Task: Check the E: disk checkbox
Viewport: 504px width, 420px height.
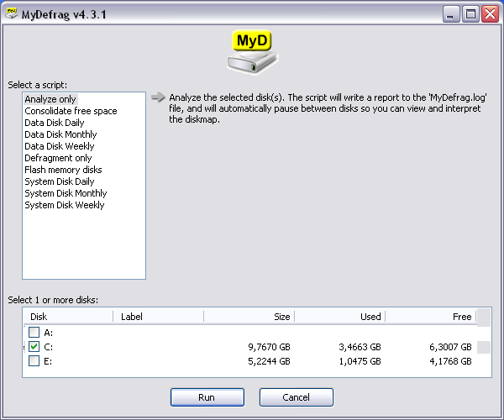Action: point(34,361)
